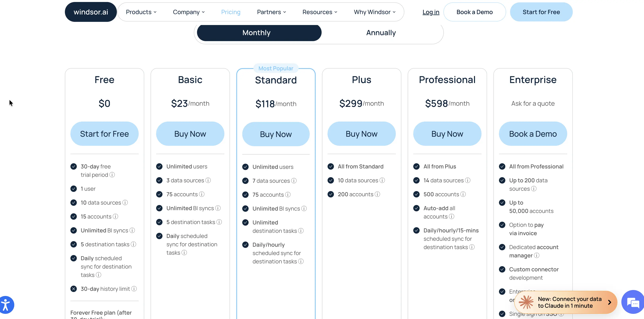644x319 pixels.
Task: Switch billing to Annually
Action: point(381,33)
